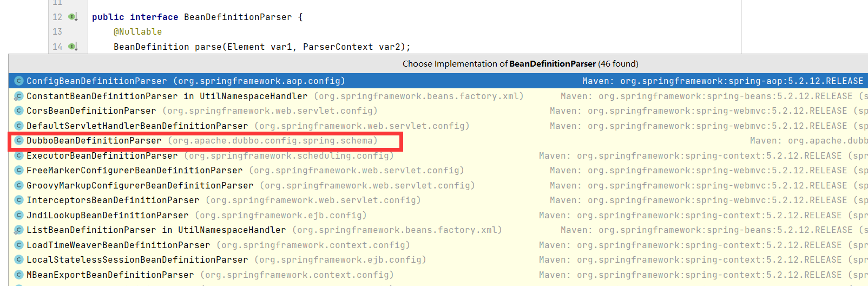This screenshot has height=286, width=868.
Task: Choose GroovyMarkupConfigurerBeanDefinitionParser implementation
Action: point(140,185)
